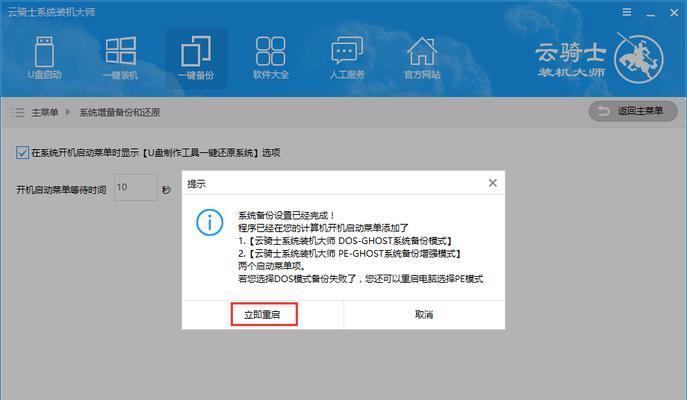Click the info icon in 提示 dialog
Image resolution: width=687 pixels, height=400 pixels.
pyautogui.click(x=209, y=223)
